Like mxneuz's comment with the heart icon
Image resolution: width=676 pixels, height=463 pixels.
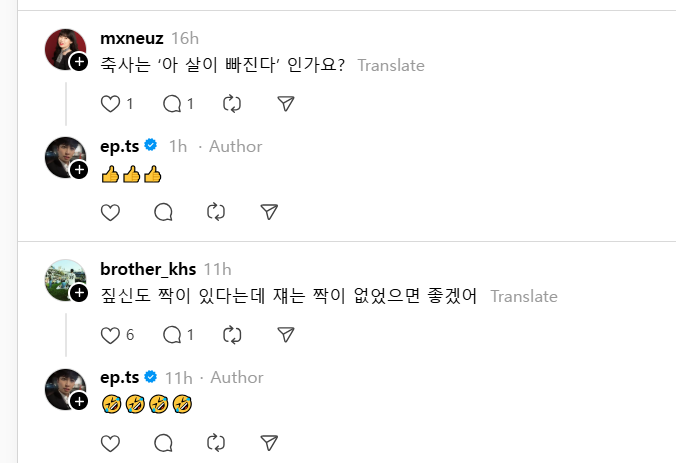[111, 103]
